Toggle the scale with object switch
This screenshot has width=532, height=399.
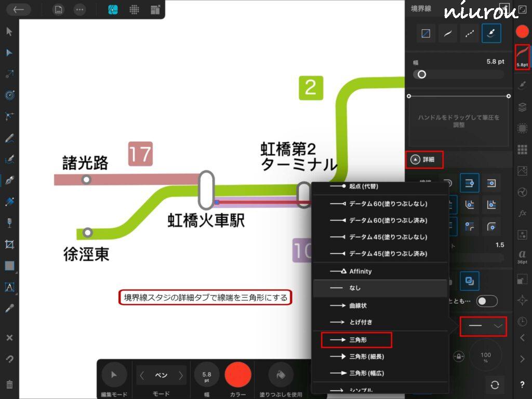(487, 301)
